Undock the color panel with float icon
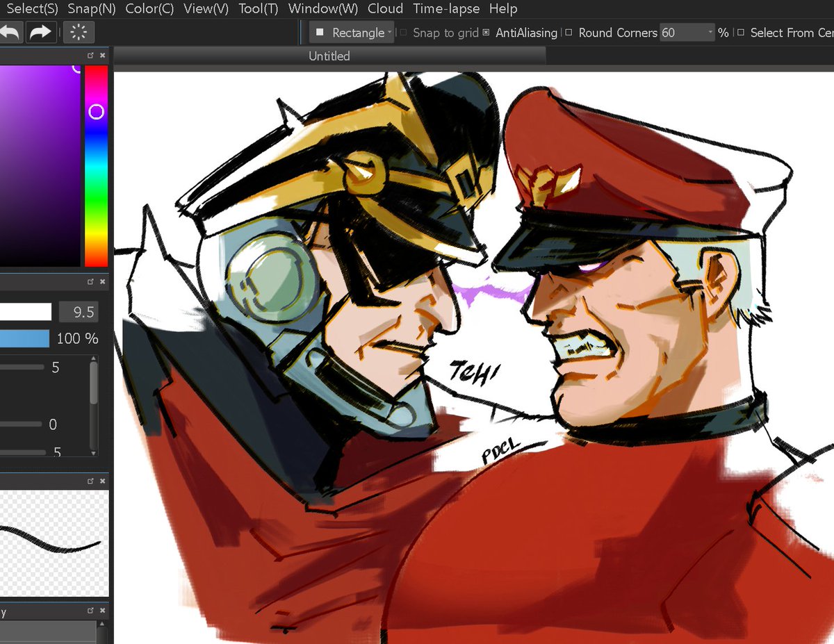Image resolution: width=834 pixels, height=644 pixels. click(x=90, y=55)
